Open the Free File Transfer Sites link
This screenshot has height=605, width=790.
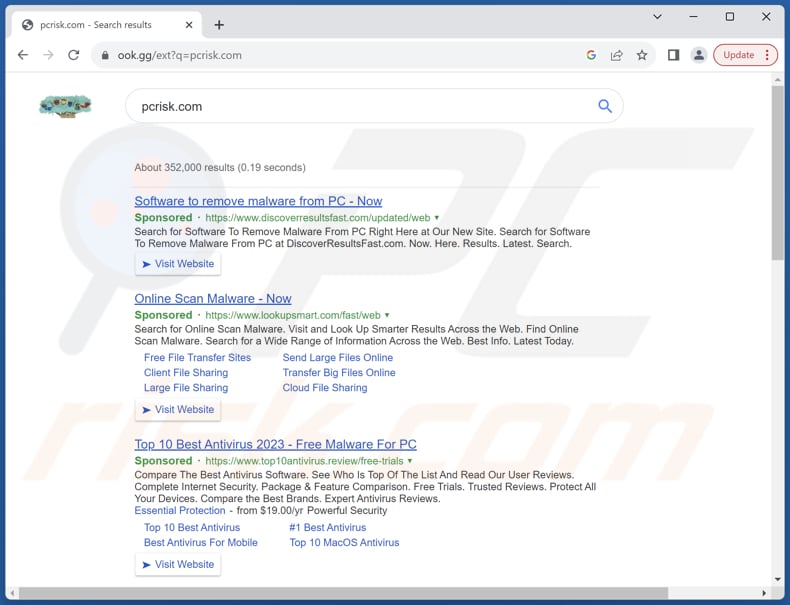pos(198,358)
